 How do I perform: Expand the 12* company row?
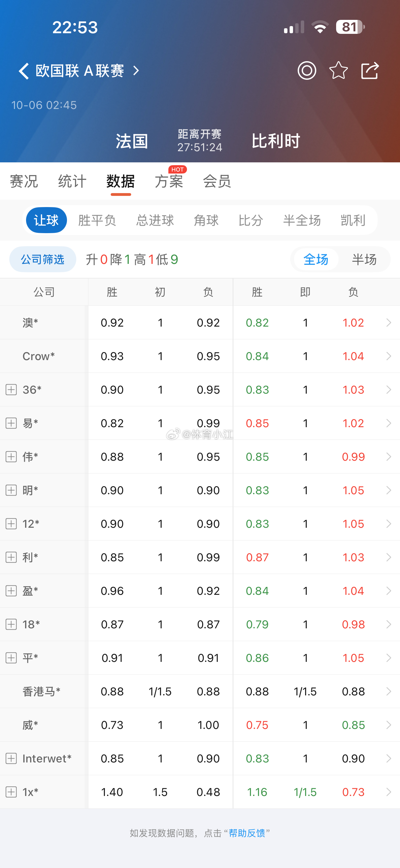click(11, 524)
